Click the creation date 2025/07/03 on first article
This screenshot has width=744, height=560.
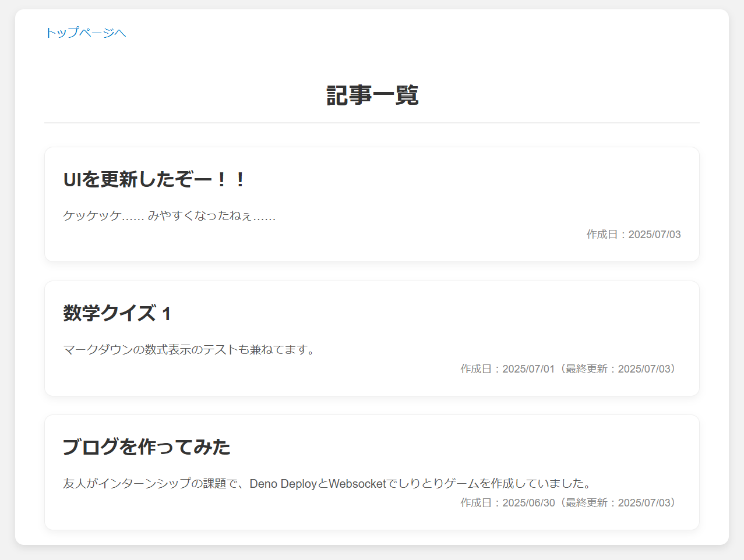tap(634, 234)
